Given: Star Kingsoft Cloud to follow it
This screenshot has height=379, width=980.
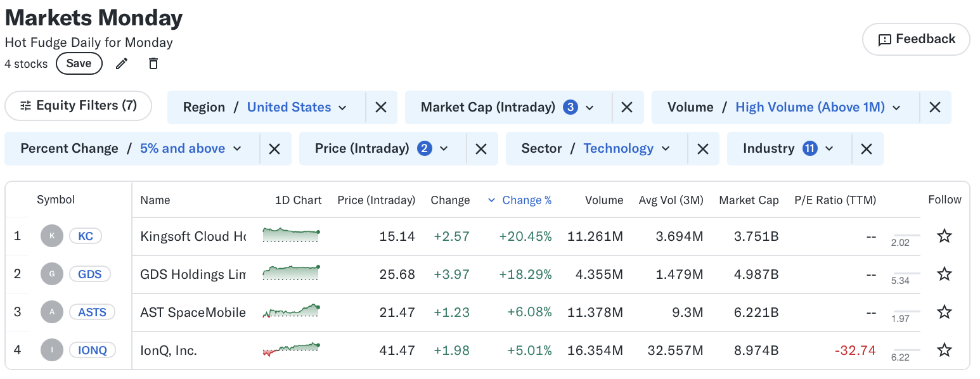Looking at the screenshot, I should pos(944,236).
